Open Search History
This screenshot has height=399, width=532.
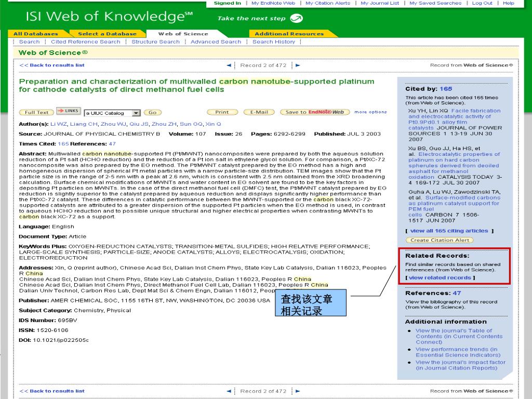pyautogui.click(x=274, y=42)
